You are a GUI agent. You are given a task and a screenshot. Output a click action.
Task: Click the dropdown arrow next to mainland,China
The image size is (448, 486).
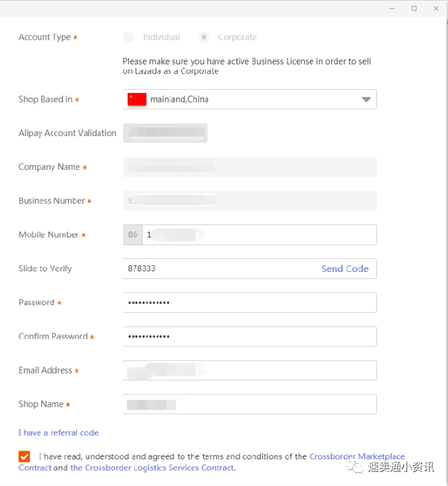[x=366, y=100]
